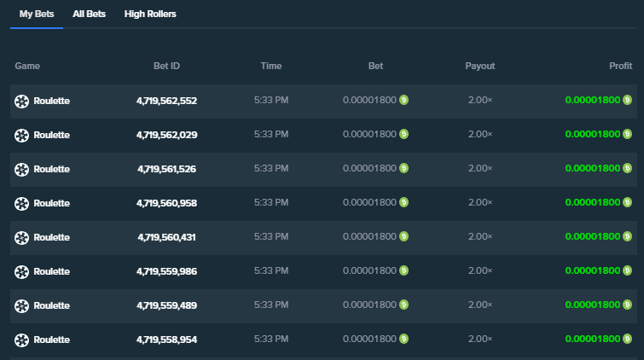
Task: Click bet-amount coin icon in row 4,719,560,431
Action: click(x=403, y=236)
